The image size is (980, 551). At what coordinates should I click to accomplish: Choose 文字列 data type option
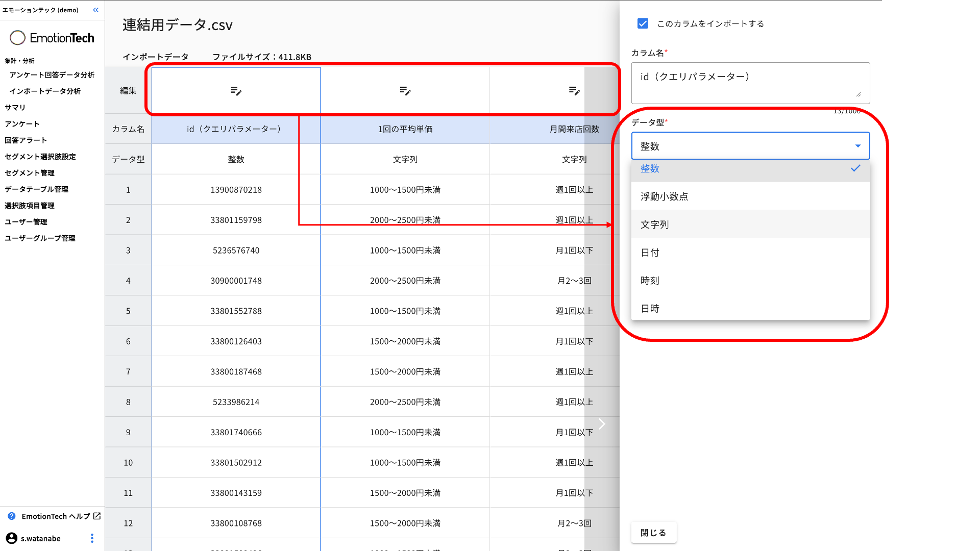[x=654, y=224]
